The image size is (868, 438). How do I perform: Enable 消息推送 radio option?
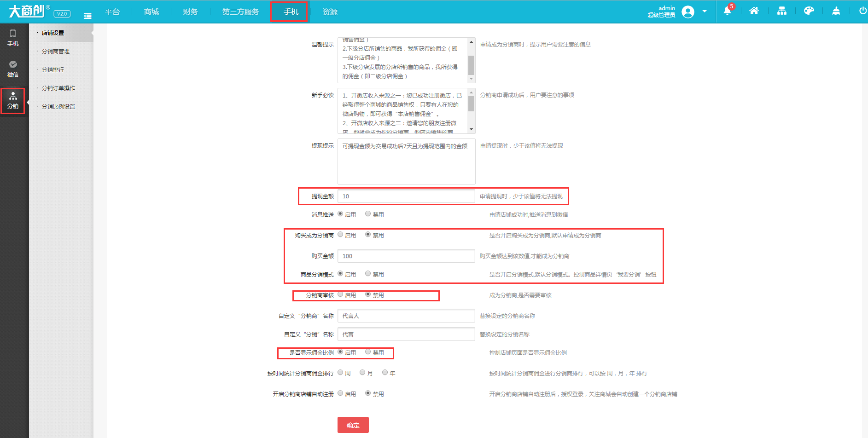340,213
